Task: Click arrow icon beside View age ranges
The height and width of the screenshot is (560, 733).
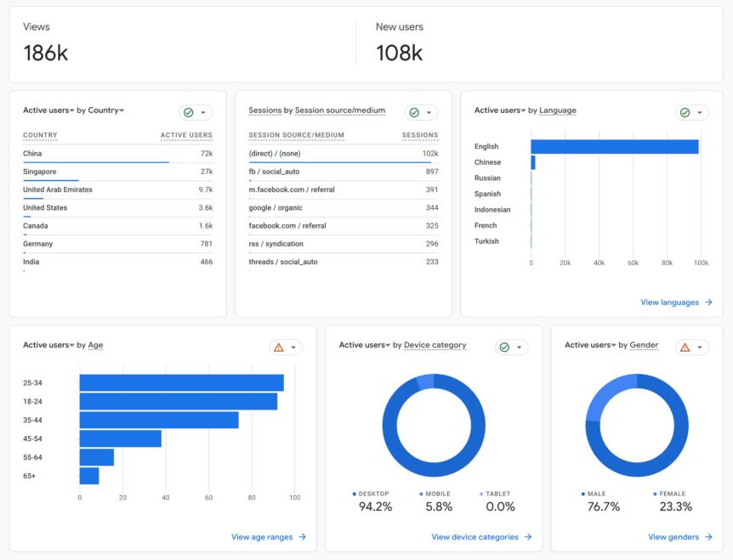Action: tap(302, 537)
